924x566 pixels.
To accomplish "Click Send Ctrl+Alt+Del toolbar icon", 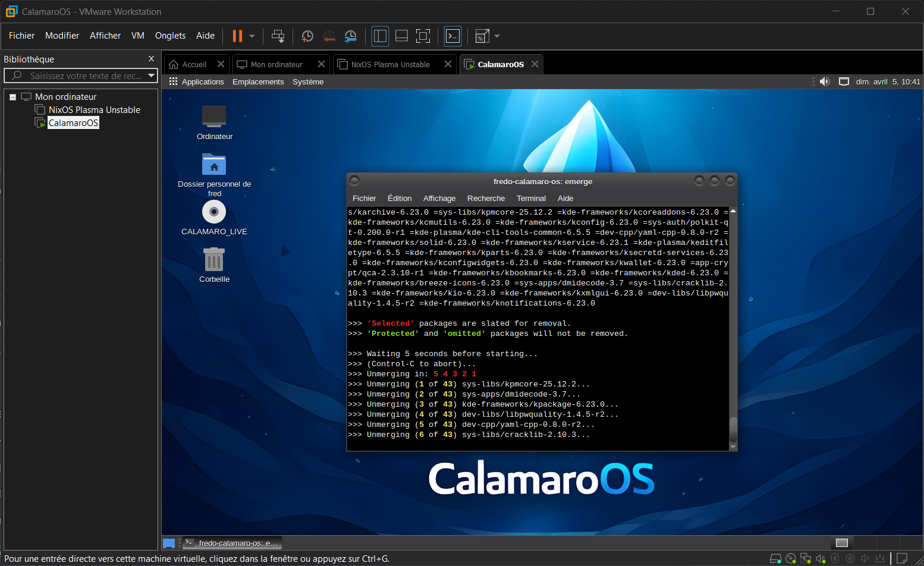I will click(x=278, y=36).
